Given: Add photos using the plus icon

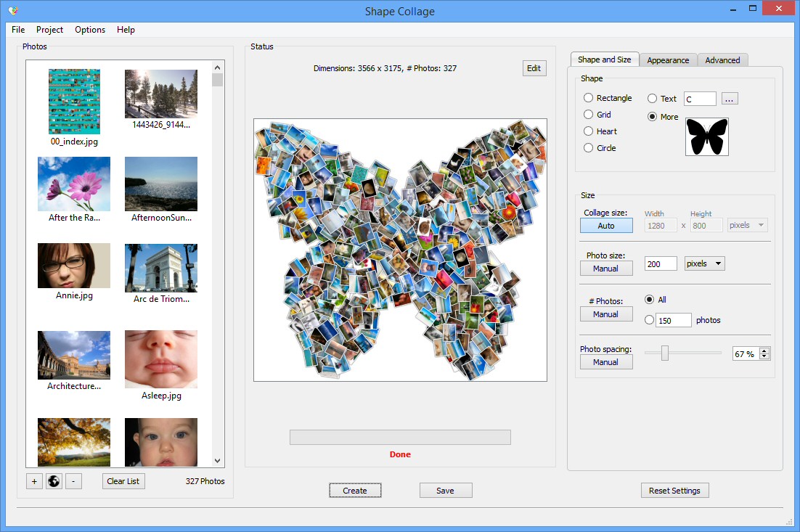Looking at the screenshot, I should [33, 481].
